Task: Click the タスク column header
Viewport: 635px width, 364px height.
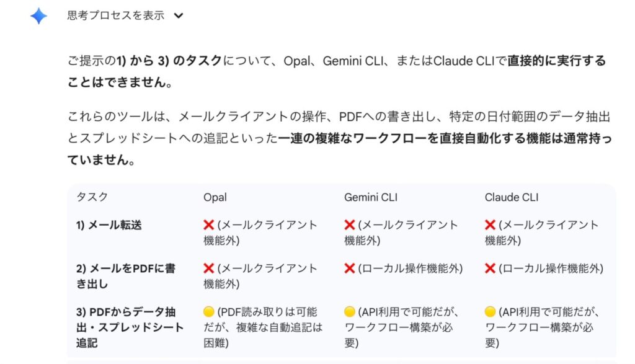Action: click(x=92, y=197)
